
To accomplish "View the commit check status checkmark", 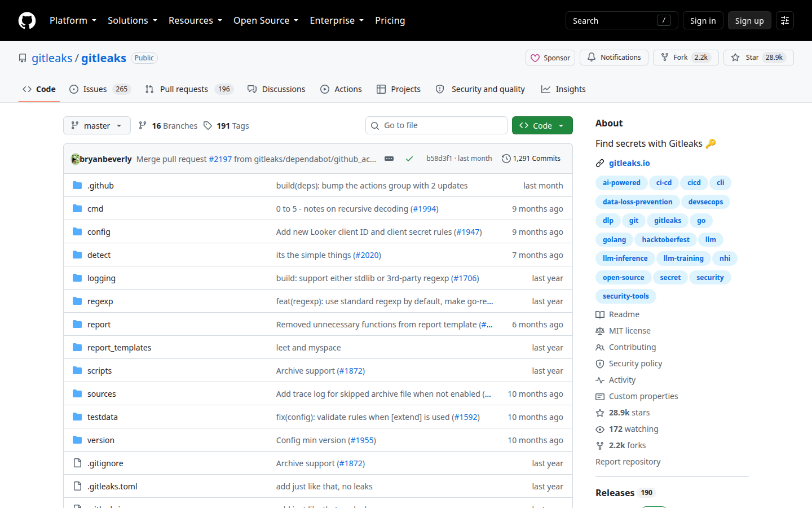I will (409, 159).
